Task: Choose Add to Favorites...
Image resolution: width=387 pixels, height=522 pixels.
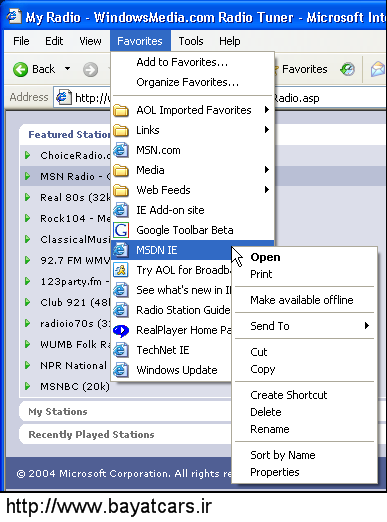Action: (193, 62)
